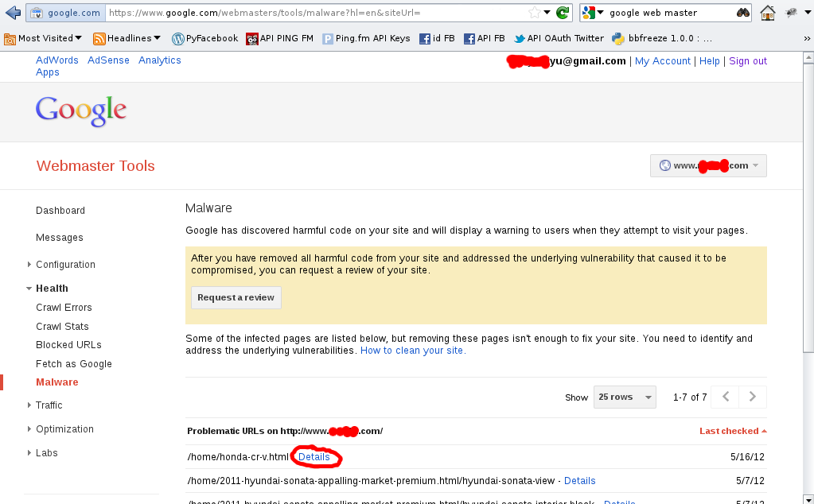Click Sign out link

pos(747,61)
